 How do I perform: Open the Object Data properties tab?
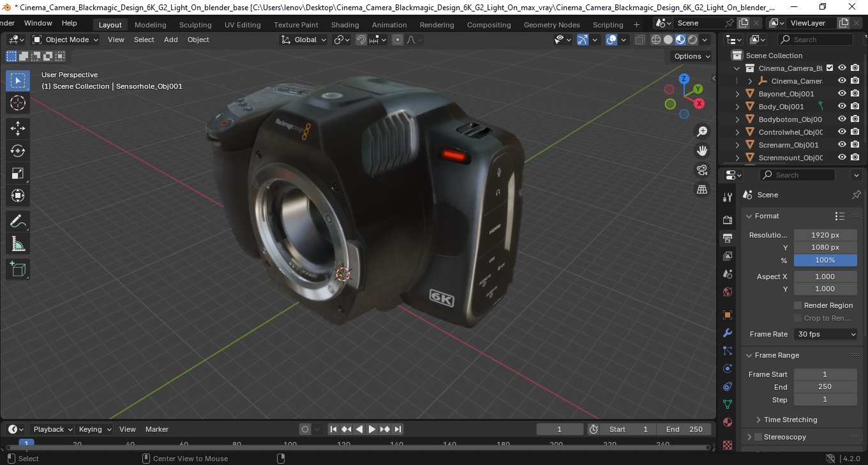[727, 404]
